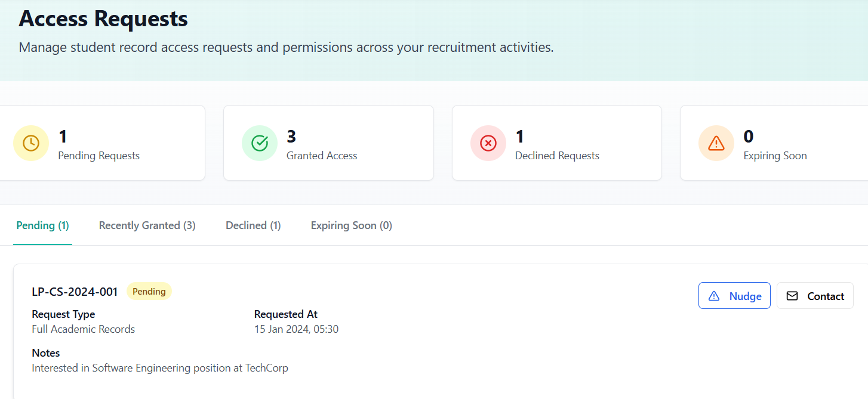Open the Recently Granted (3) tab
868x399 pixels.
click(147, 225)
